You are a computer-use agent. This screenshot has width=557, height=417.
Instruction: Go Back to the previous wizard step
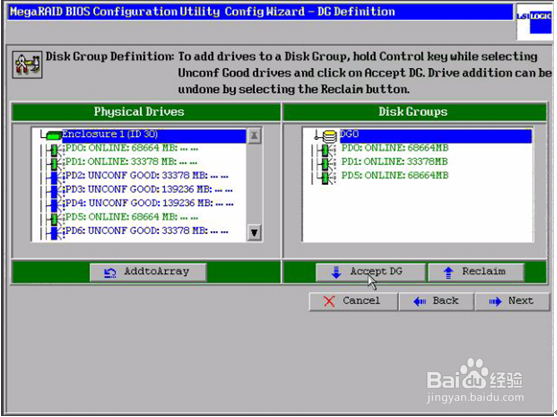(x=436, y=302)
